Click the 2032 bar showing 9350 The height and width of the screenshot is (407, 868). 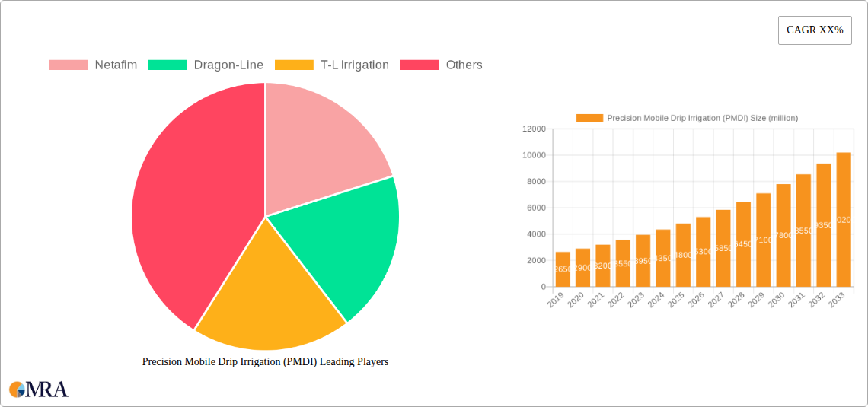tap(824, 225)
